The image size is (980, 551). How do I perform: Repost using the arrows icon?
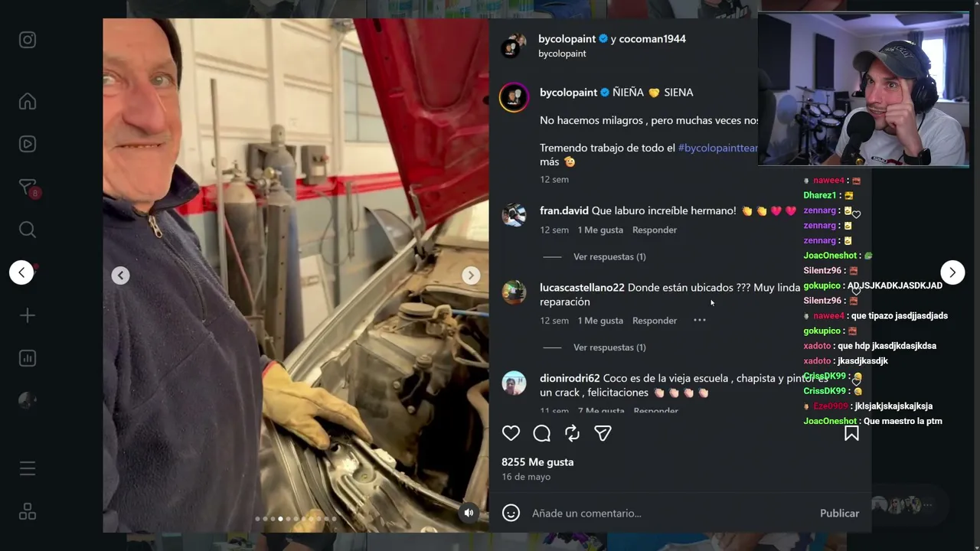point(572,433)
